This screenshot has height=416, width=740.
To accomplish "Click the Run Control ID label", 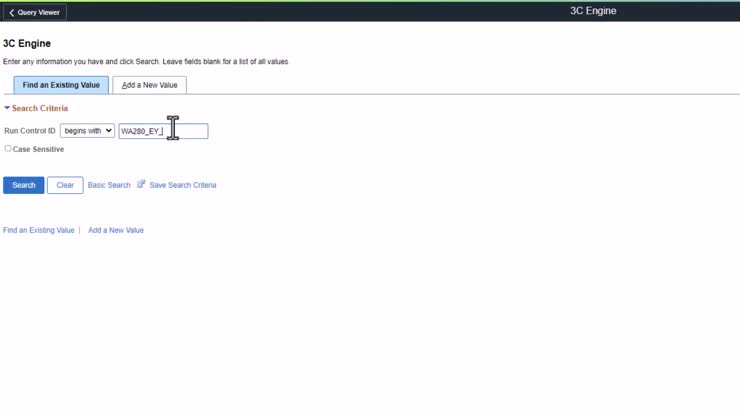I will click(30, 131).
